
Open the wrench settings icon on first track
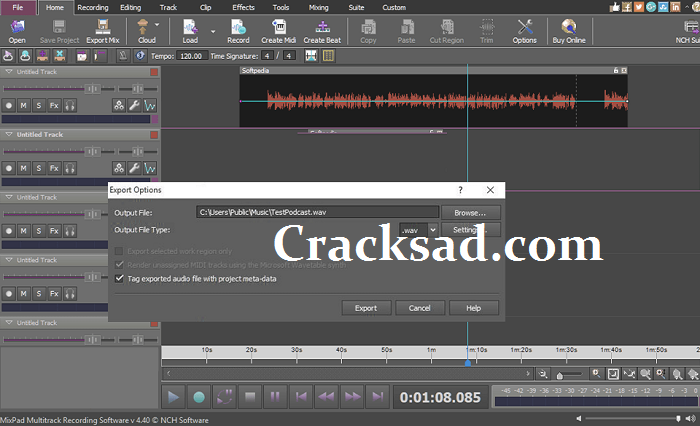pyautogui.click(x=134, y=105)
